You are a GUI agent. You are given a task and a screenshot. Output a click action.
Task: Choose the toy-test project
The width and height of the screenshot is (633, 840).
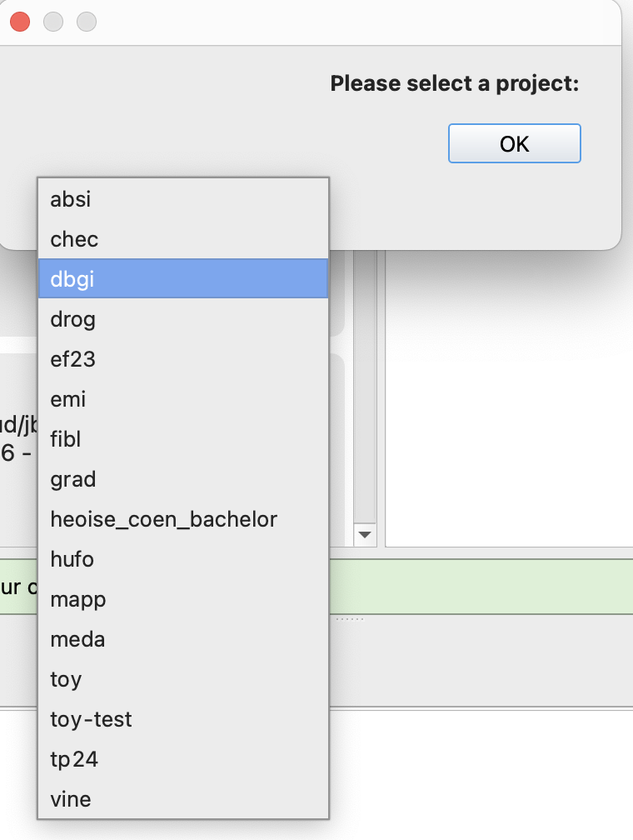tap(183, 719)
